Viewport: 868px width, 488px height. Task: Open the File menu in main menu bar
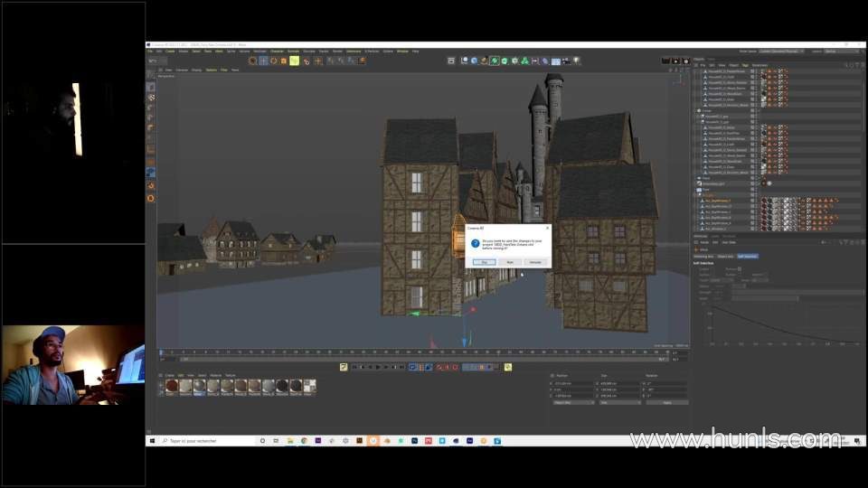tap(150, 52)
